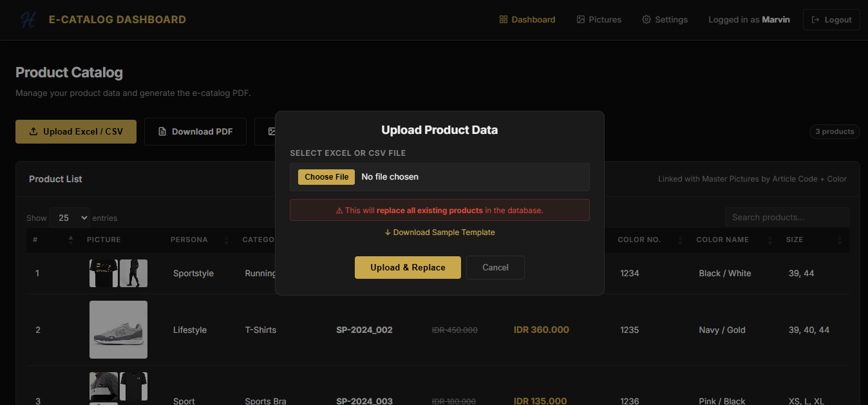The height and width of the screenshot is (405, 868).
Task: Open the Show entries dropdown
Action: (x=70, y=218)
